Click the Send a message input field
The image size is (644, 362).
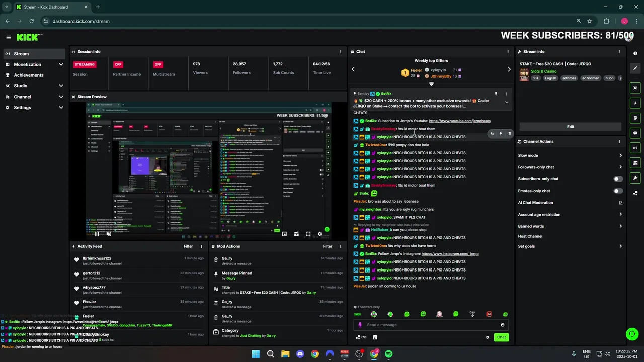[431, 325]
